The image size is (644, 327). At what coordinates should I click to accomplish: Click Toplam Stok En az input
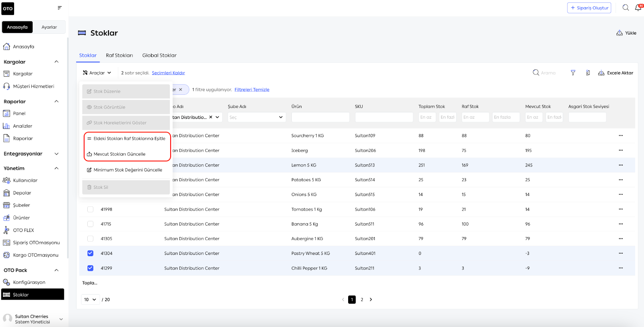pyautogui.click(x=427, y=117)
